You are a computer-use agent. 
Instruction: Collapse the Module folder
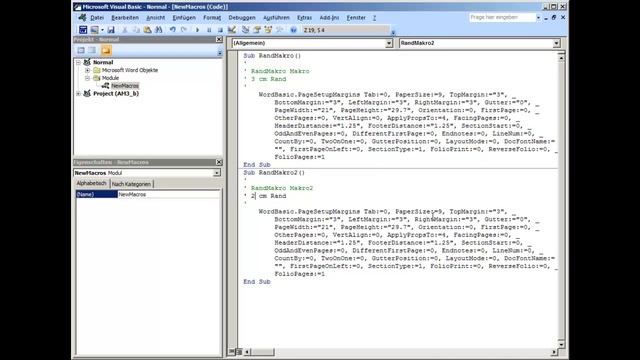pyautogui.click(x=87, y=78)
